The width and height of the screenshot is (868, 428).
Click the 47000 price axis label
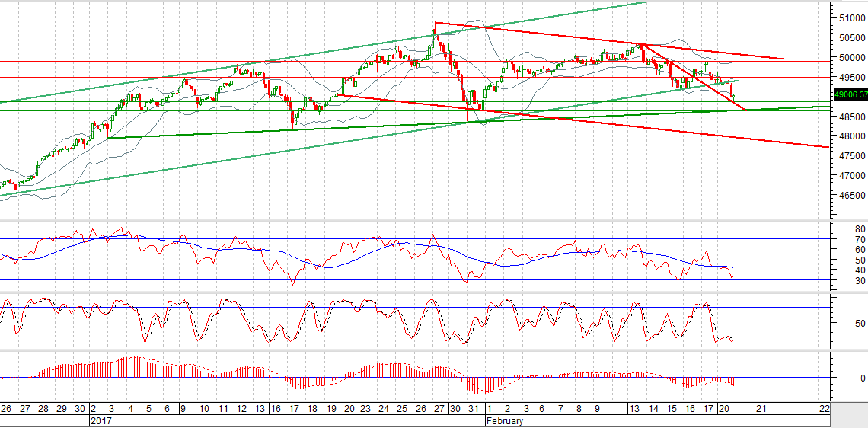point(854,175)
